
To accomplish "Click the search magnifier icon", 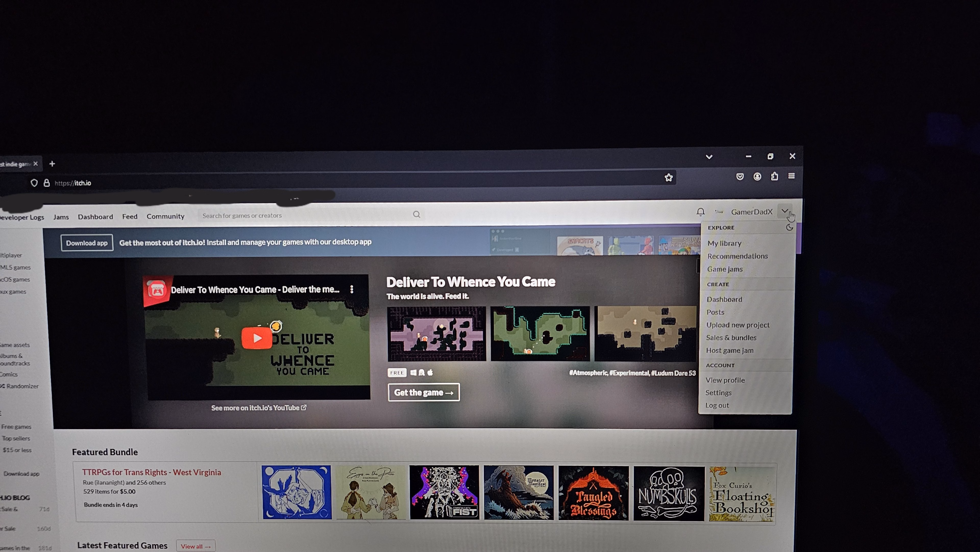I will pos(416,214).
